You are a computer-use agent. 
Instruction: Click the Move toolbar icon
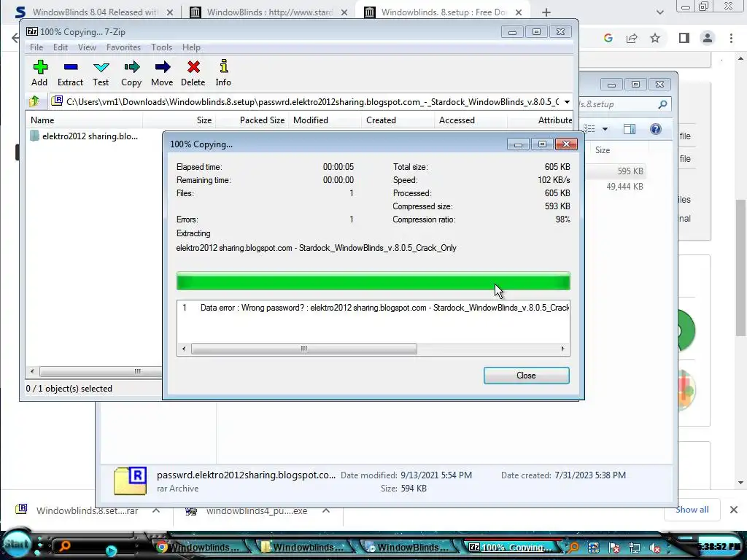point(162,72)
